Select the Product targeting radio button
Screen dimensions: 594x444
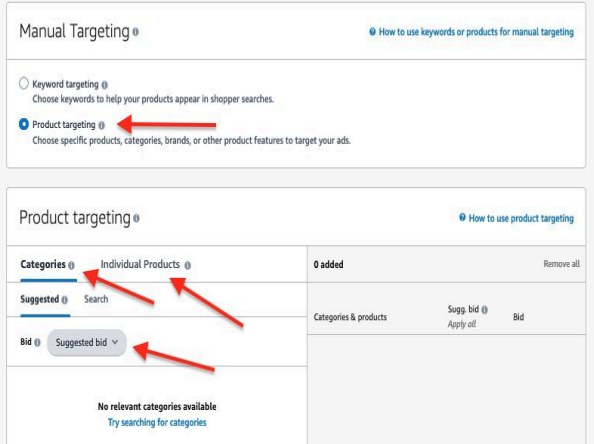tap(23, 124)
